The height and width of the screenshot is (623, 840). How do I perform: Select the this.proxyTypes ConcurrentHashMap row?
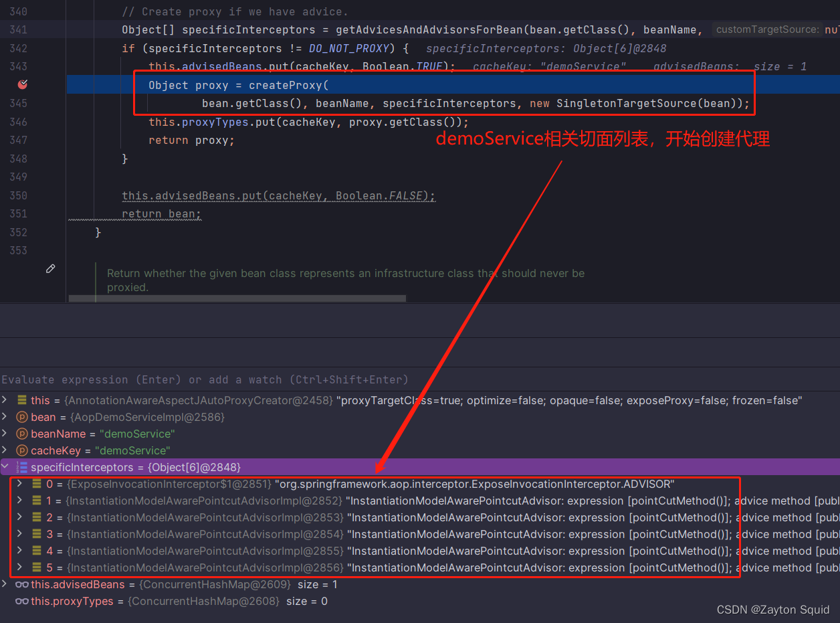pos(420,601)
